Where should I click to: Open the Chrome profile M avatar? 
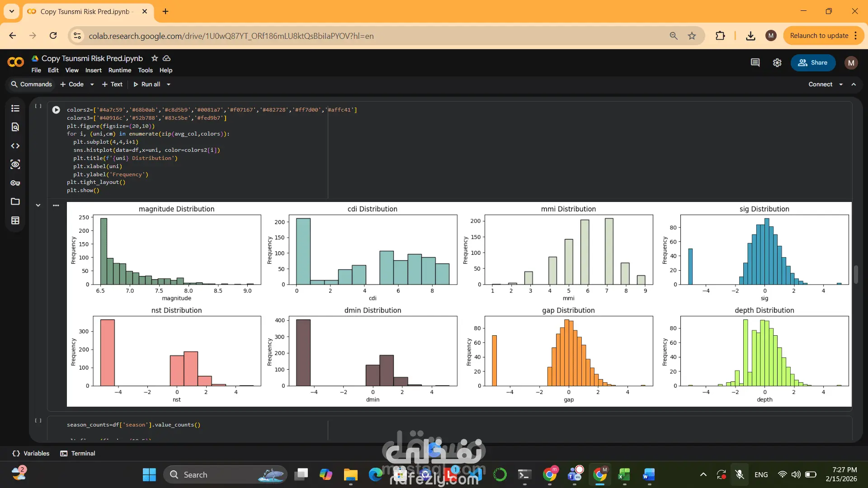[x=771, y=36]
